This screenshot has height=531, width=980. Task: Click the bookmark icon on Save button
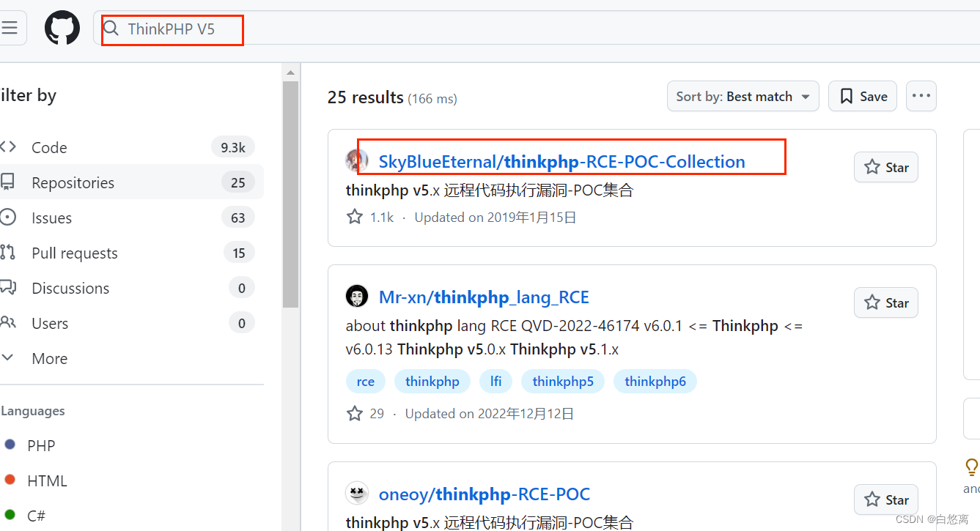(x=846, y=96)
